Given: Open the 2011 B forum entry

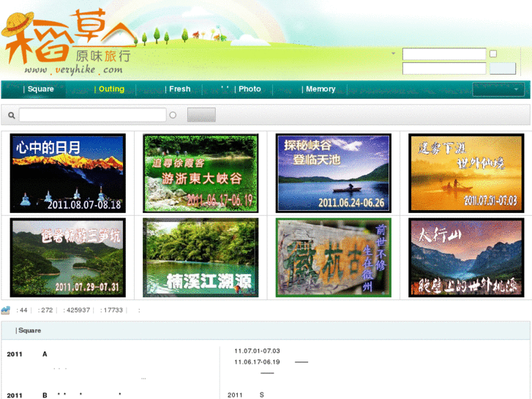Looking at the screenshot, I should (x=27, y=395).
